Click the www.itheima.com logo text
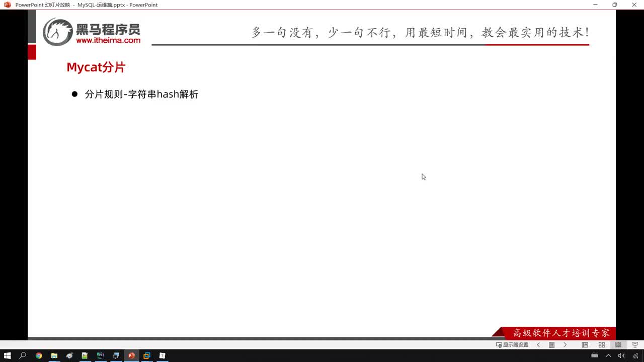The height and width of the screenshot is (362, 644). click(108, 40)
